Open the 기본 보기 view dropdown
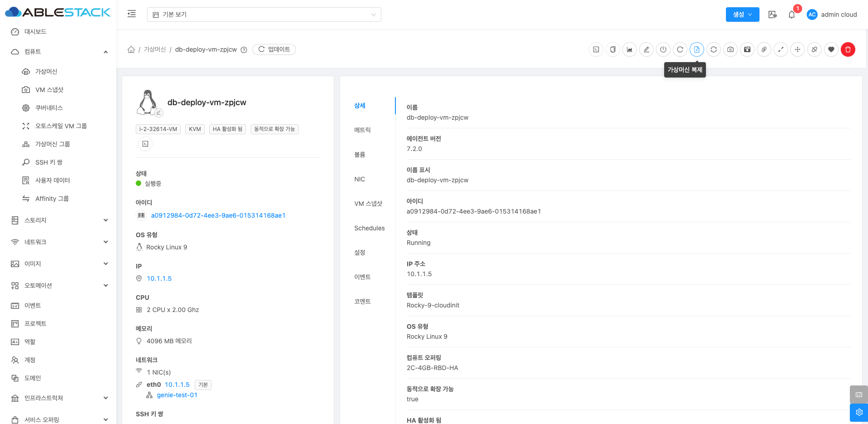Screen dimensions: 868x424 264,15
